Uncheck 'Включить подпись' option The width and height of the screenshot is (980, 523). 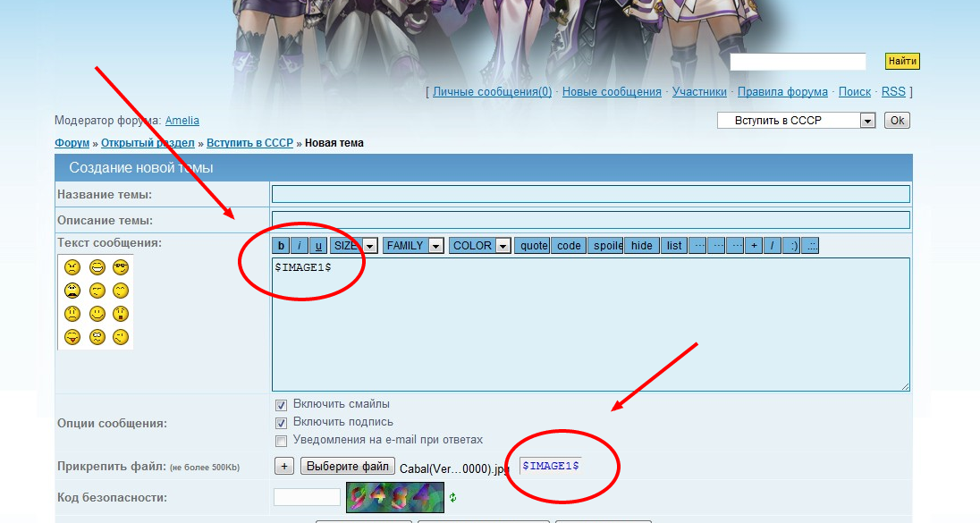[281, 422]
